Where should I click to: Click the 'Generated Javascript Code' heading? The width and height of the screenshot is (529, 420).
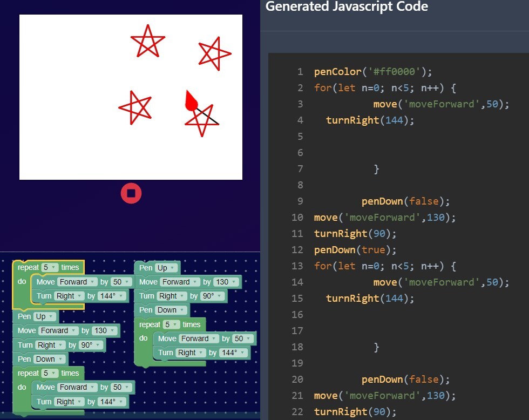point(347,7)
